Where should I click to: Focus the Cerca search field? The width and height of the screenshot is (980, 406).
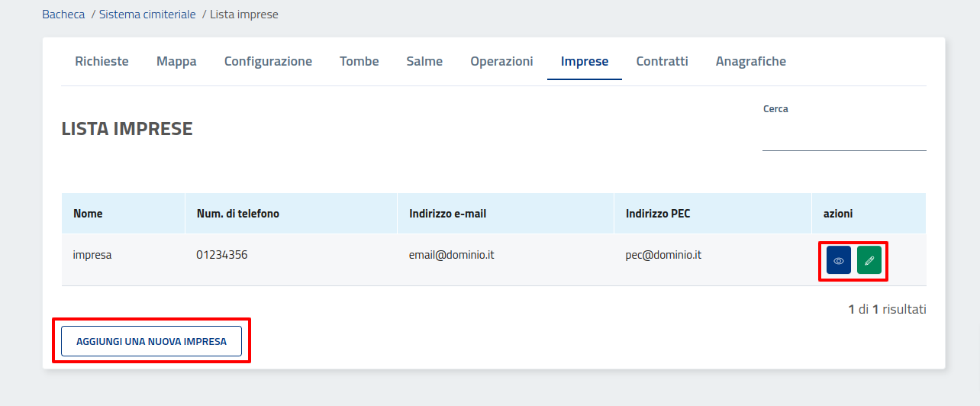(x=843, y=139)
